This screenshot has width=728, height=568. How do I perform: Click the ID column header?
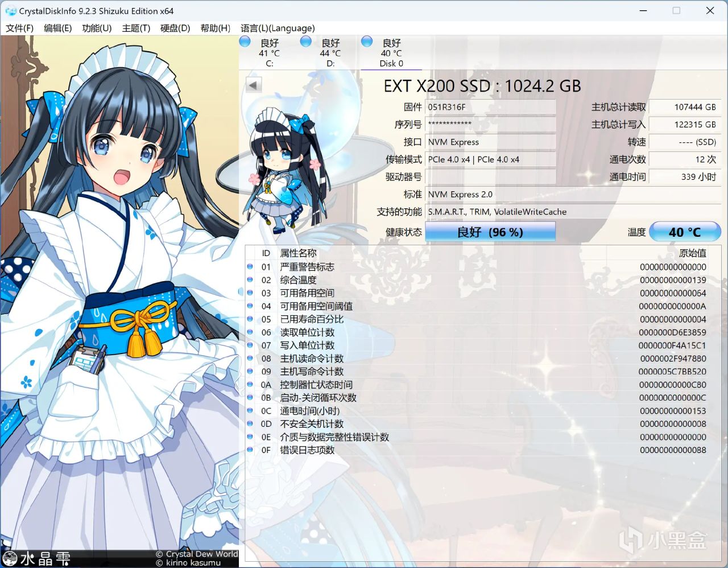click(266, 253)
